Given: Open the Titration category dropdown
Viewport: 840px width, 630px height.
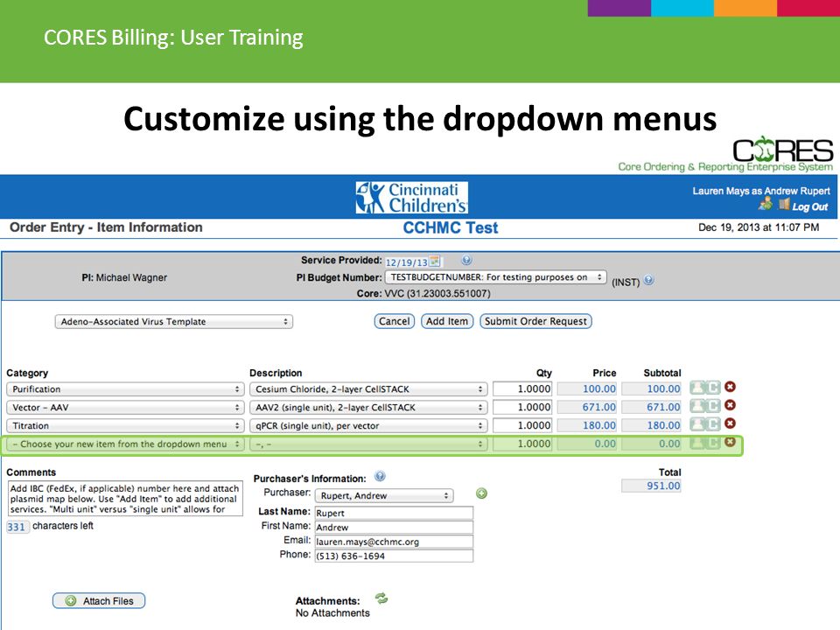Looking at the screenshot, I should tap(125, 426).
